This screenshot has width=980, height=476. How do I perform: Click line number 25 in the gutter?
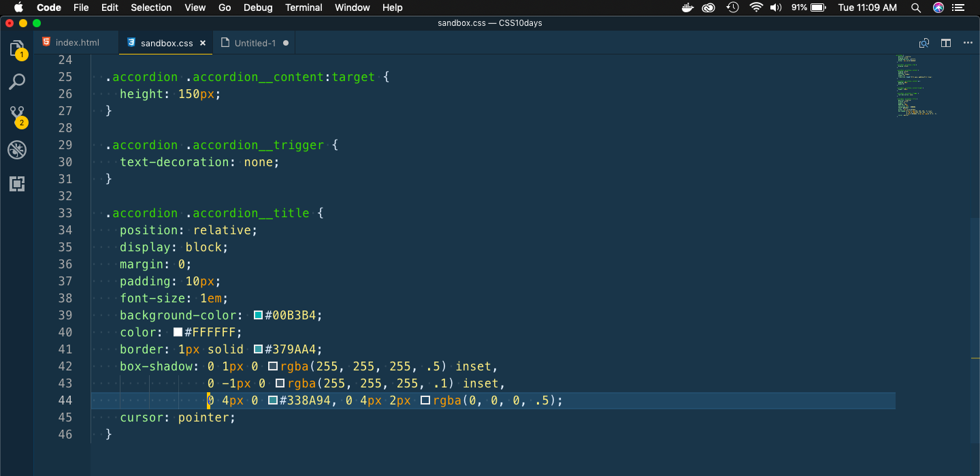point(65,77)
